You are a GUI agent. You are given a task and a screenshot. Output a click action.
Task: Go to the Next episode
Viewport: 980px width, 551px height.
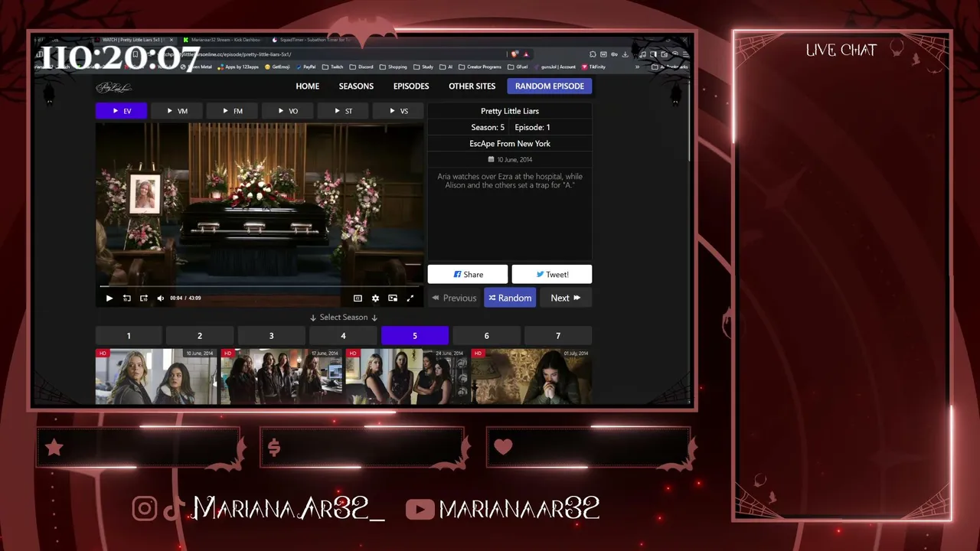coord(566,298)
